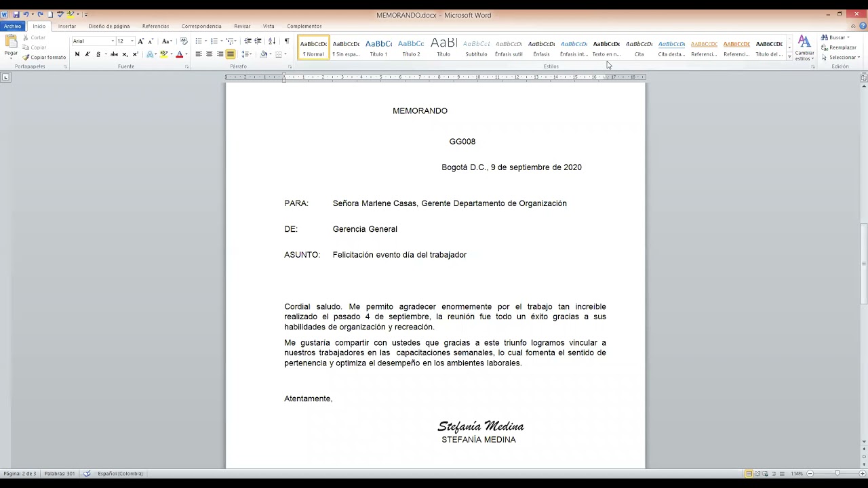The image size is (868, 488).
Task: Open the Párrafo dialog launcher
Action: tap(290, 66)
